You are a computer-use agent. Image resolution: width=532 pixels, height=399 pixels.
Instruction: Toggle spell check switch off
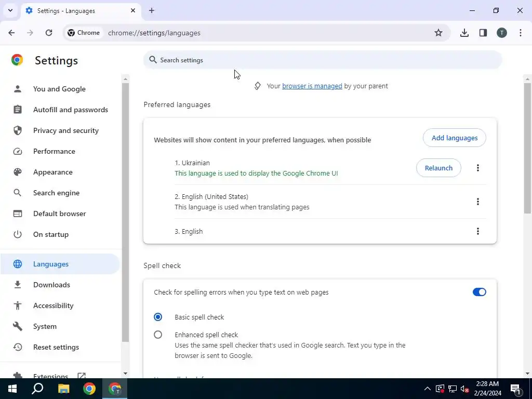click(479, 292)
